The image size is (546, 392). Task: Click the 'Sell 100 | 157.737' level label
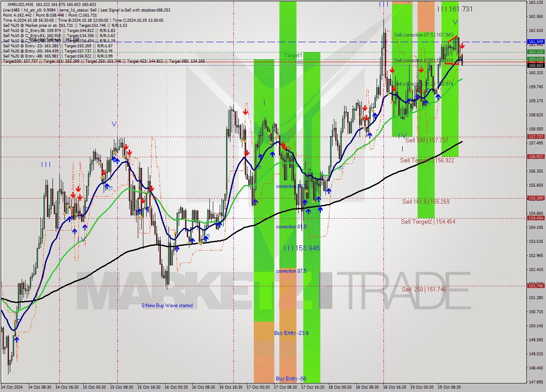pyautogui.click(x=427, y=140)
